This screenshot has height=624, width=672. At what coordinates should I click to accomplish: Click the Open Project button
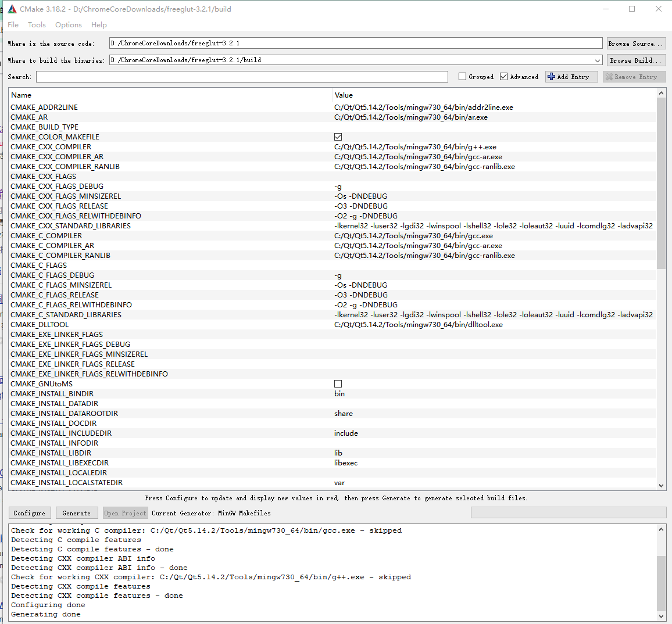125,513
